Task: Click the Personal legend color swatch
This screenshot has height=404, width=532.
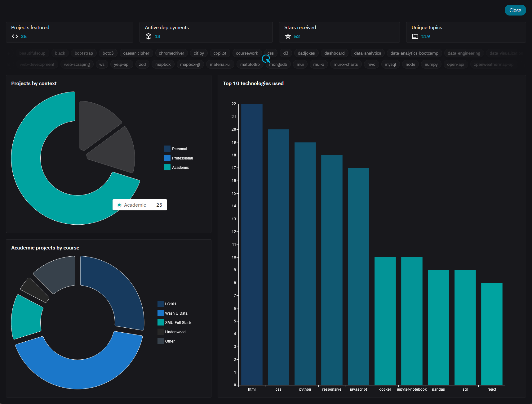Action: click(x=167, y=149)
